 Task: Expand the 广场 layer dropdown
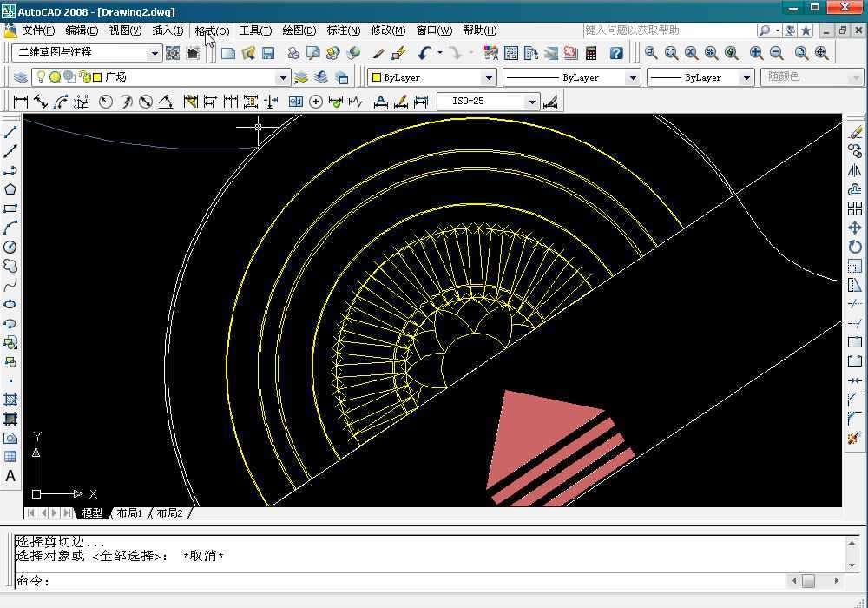283,77
